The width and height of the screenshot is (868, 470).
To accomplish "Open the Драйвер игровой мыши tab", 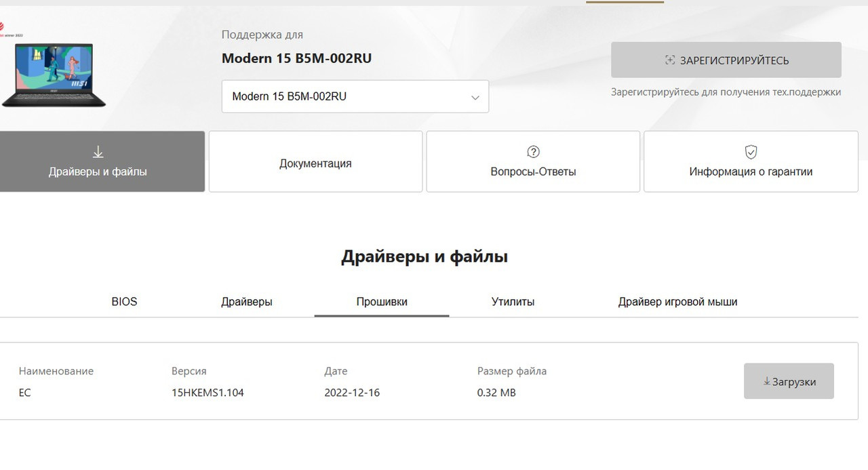I will pos(677,302).
